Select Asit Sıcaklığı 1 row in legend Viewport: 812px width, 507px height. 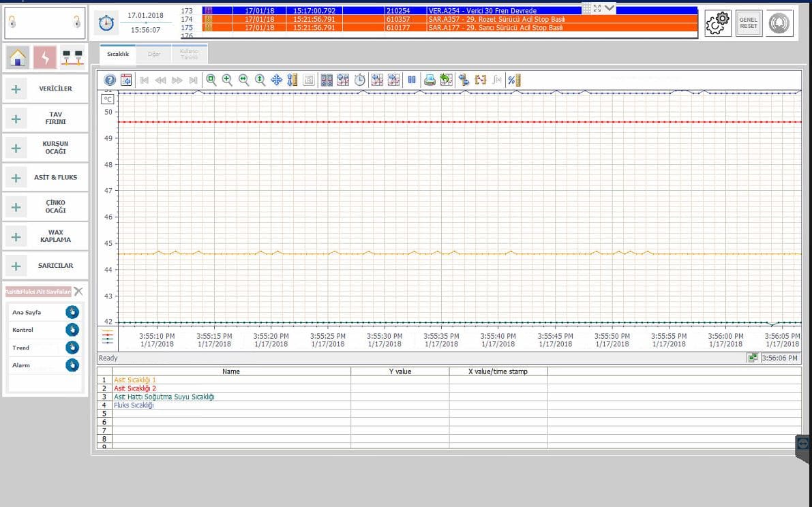[x=135, y=380]
